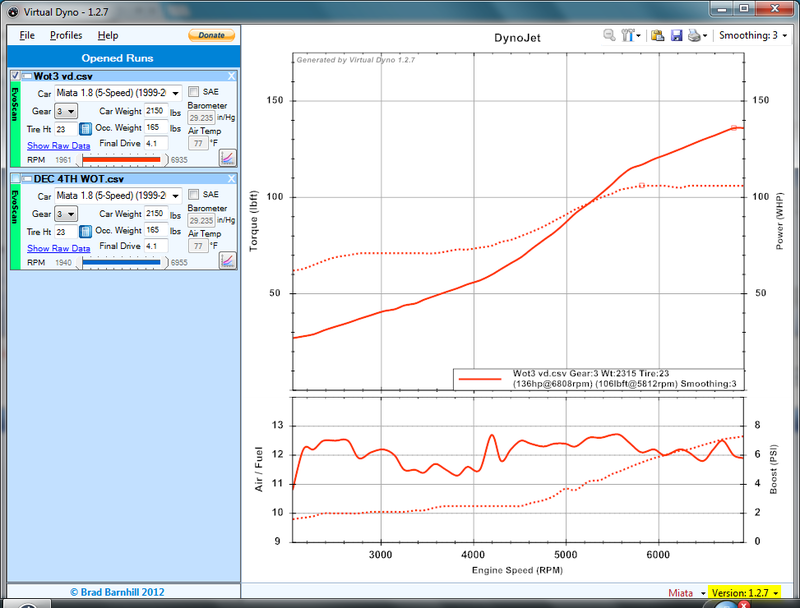Copy graph to clipboard icon
800x608 pixels.
tap(658, 35)
